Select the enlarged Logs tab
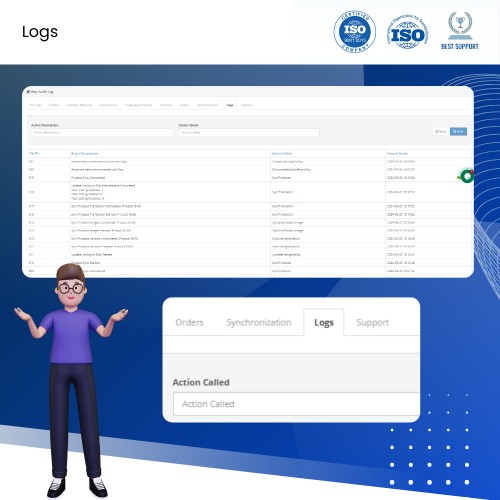 click(324, 322)
